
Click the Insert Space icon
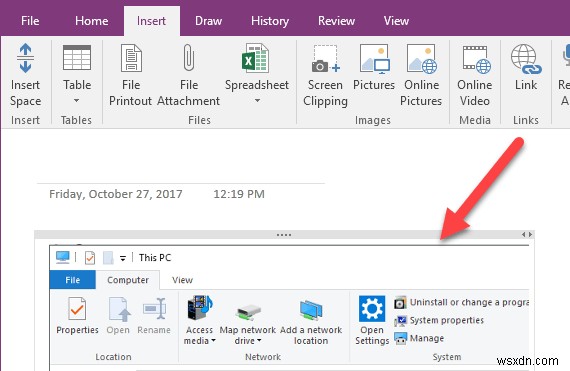click(x=25, y=58)
